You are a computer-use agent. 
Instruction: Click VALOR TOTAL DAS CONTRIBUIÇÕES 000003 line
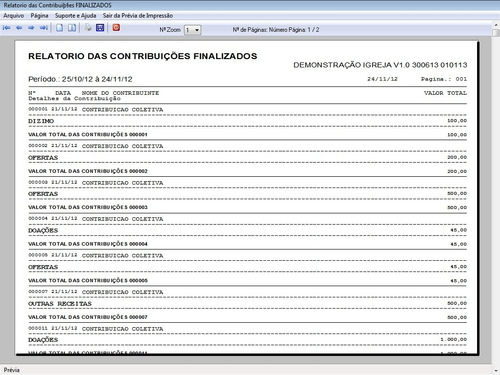88,207
